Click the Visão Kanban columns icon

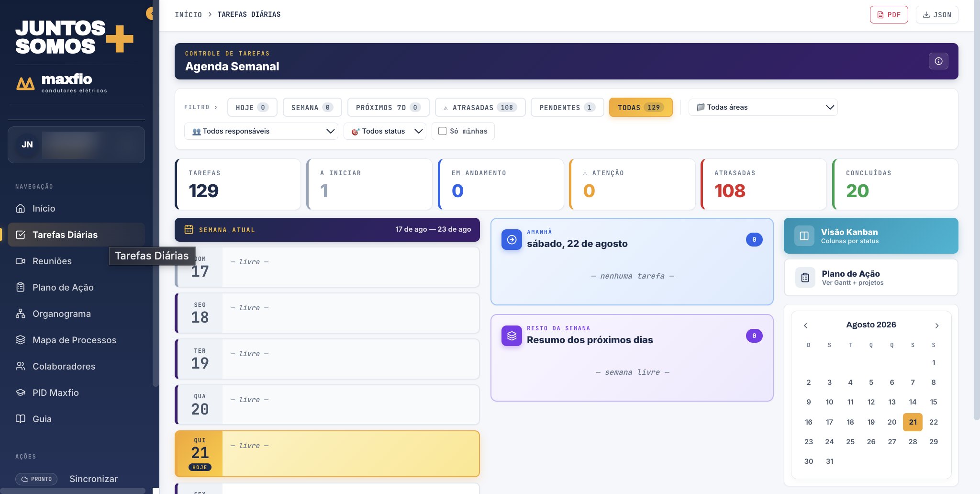coord(804,236)
